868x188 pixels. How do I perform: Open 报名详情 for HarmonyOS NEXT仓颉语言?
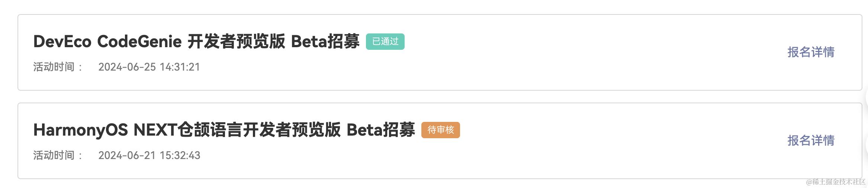coord(811,141)
